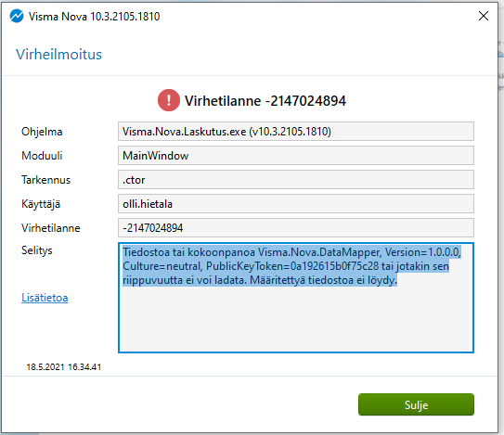Click the Moduuli label
The height and width of the screenshot is (435, 504).
pos(42,156)
